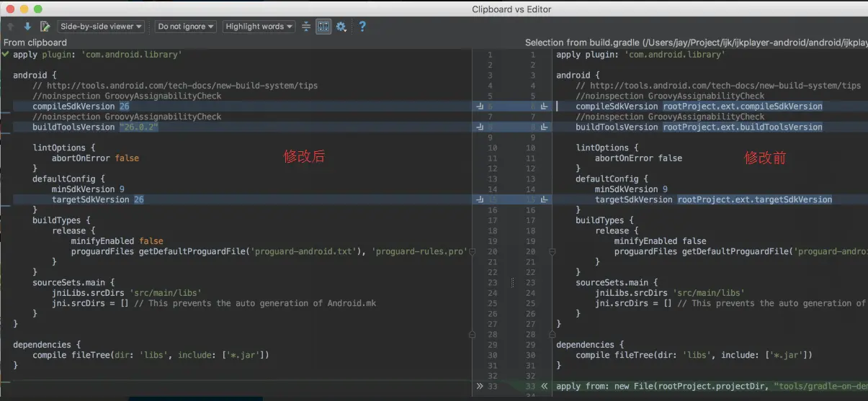
Task: Click 'minifyEnabled false' in left pane
Action: pos(117,241)
